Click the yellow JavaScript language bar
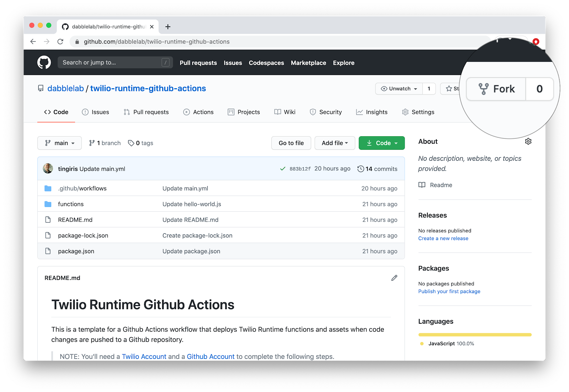The image size is (569, 392). pos(475,335)
